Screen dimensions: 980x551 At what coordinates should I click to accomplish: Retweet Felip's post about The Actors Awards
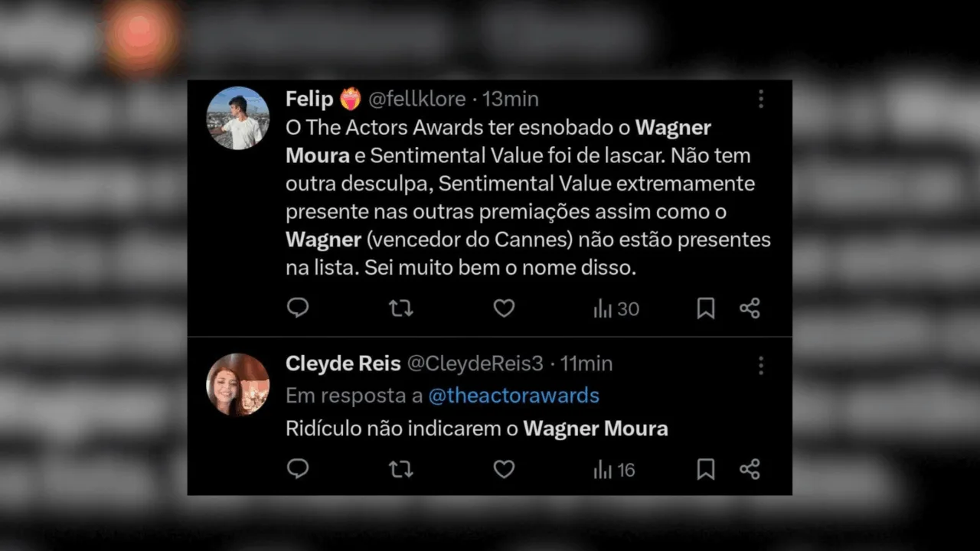[400, 308]
